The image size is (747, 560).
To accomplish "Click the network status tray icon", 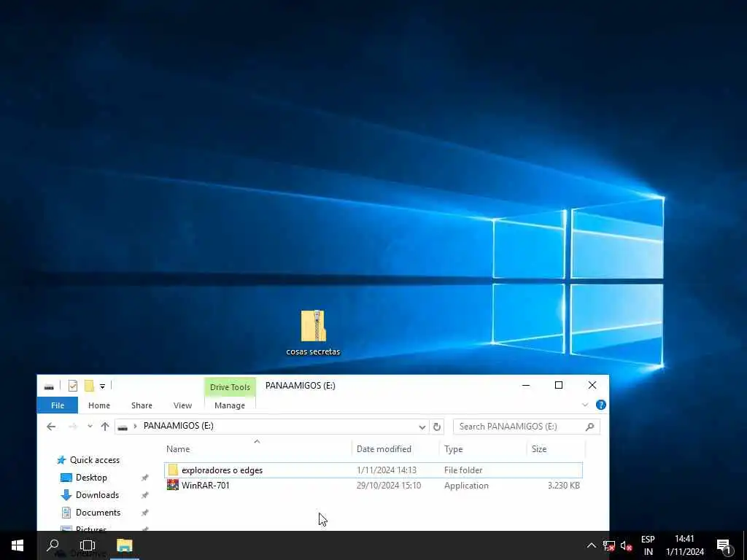I will [609, 545].
